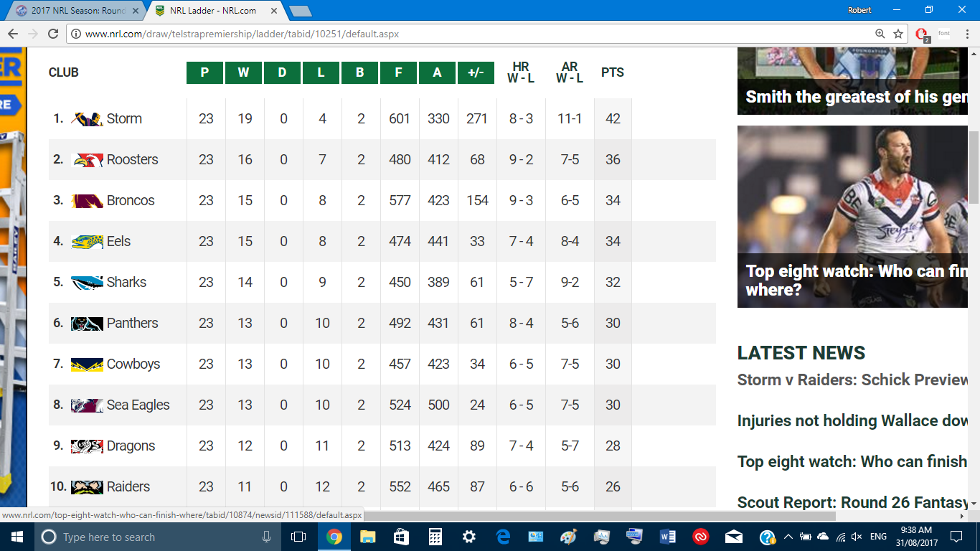Select Raiders' F value 552
The height and width of the screenshot is (551, 980).
click(400, 487)
